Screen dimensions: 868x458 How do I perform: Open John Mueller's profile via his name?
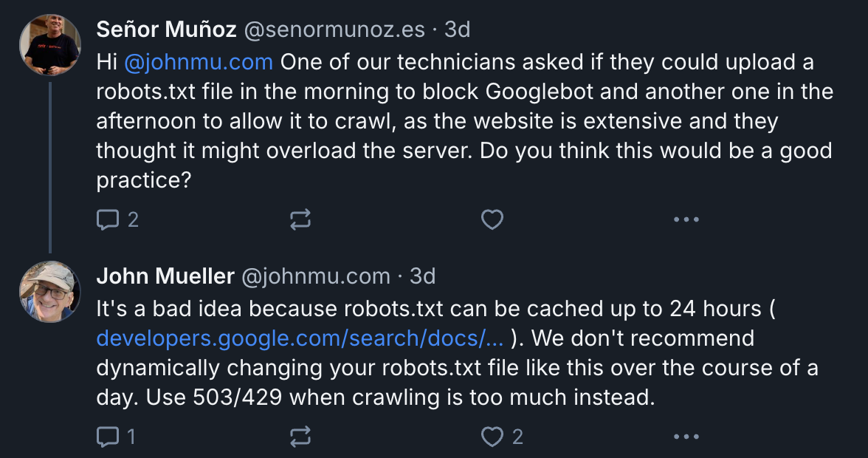(164, 276)
